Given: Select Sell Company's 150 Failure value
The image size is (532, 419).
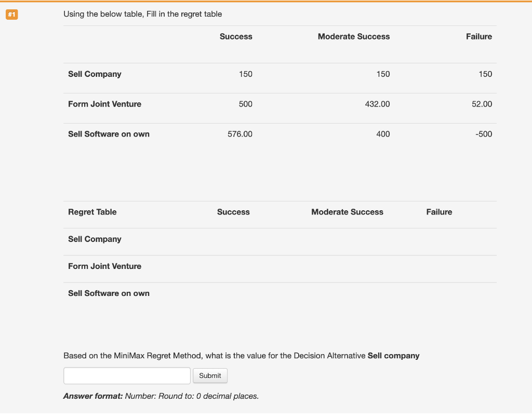Looking at the screenshot, I should coord(485,74).
